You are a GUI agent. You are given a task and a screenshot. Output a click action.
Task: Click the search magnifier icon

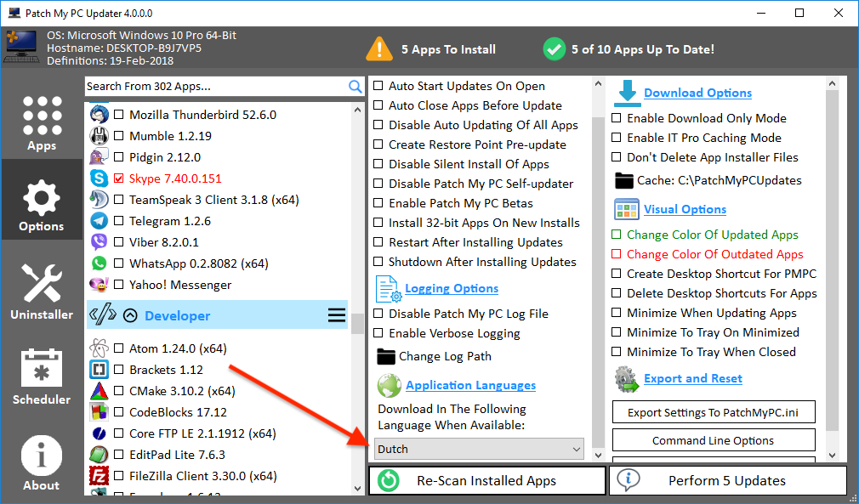pos(356,87)
